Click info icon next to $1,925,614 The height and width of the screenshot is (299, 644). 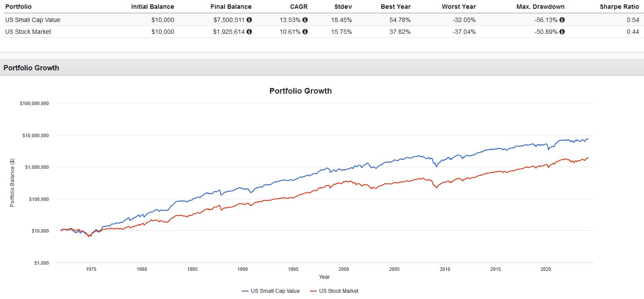(250, 32)
